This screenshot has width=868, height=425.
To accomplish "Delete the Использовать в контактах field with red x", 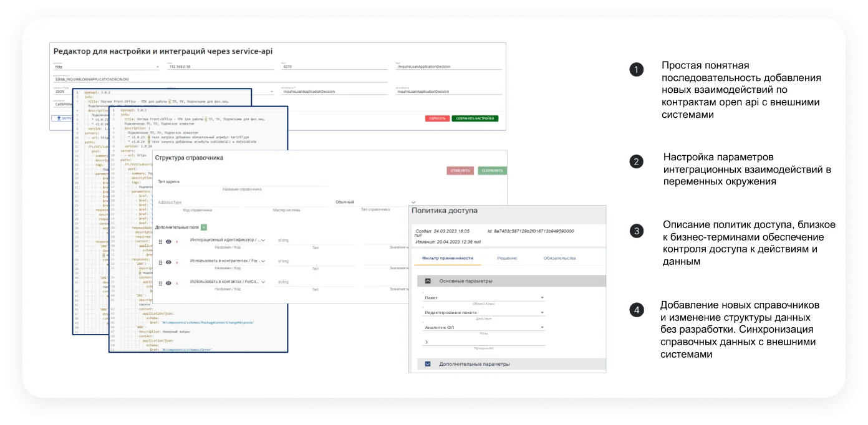I will click(x=176, y=284).
